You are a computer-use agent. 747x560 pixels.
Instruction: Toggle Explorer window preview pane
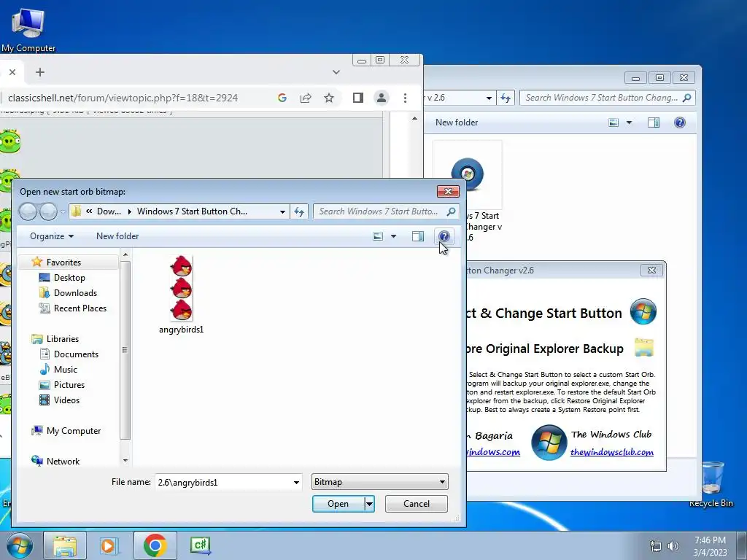point(653,122)
